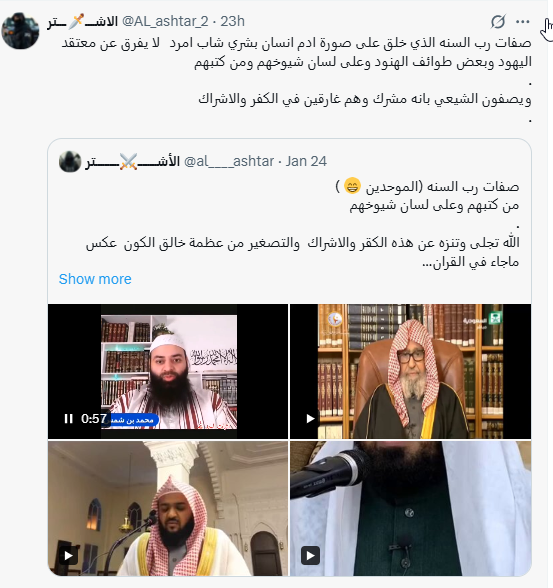The height and width of the screenshot is (588, 553).
Task: Play the bottom-left mosque video
Action: [68, 555]
